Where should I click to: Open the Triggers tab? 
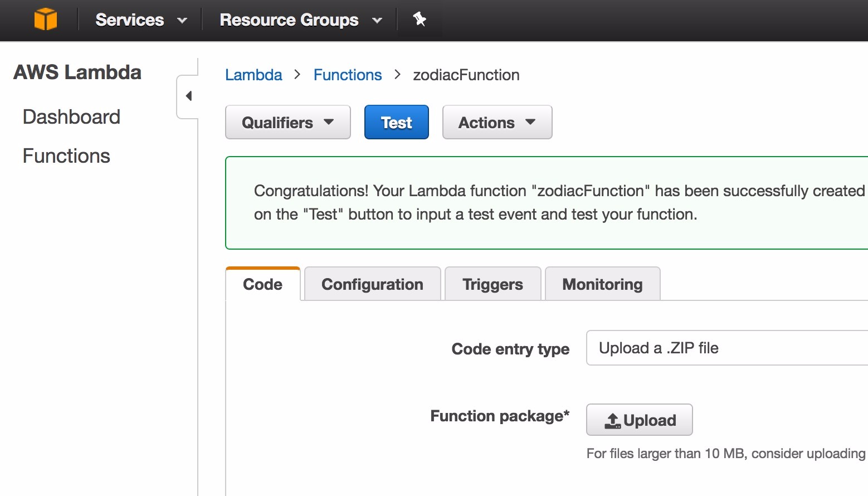point(492,284)
